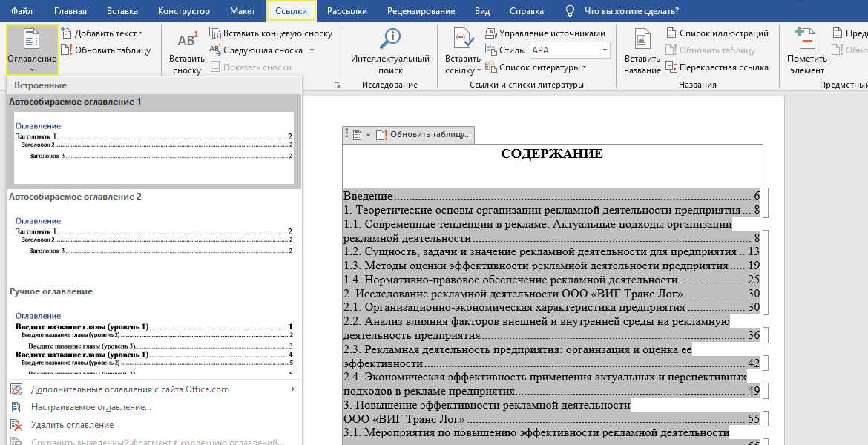Screen dimensions: 868x445
Task: Click Пометить элемент index icon
Action: (x=806, y=40)
